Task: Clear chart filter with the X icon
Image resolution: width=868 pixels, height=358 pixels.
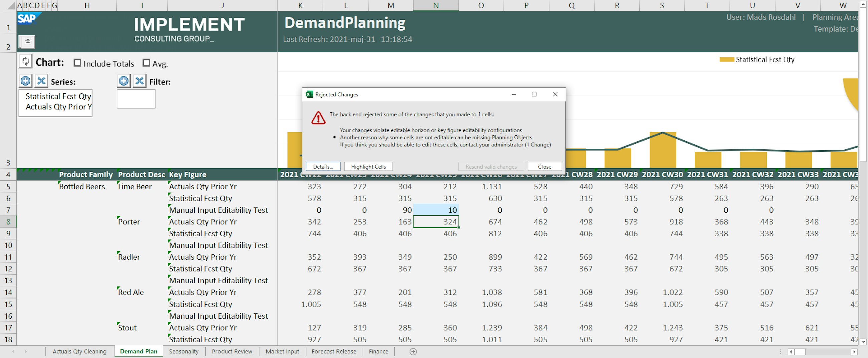Action: coord(139,81)
